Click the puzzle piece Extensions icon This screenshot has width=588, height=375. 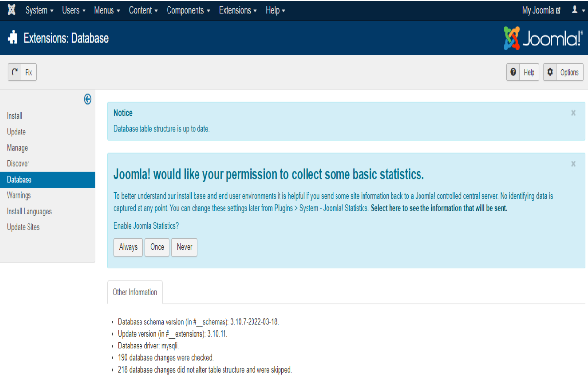(x=13, y=37)
